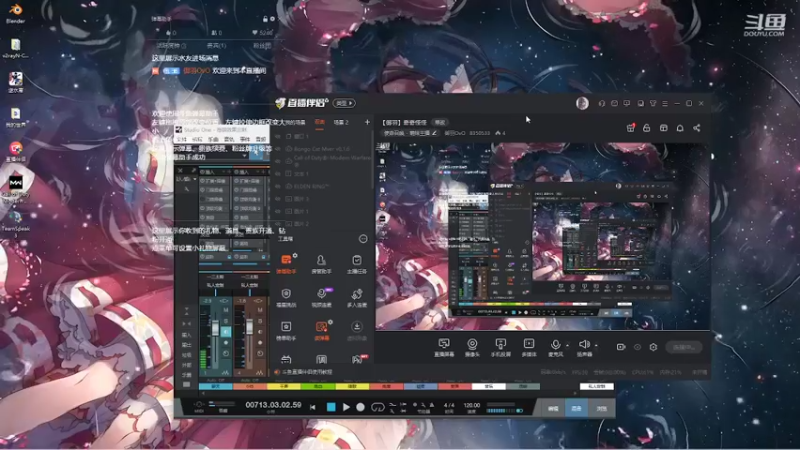This screenshot has height=450, width=800.
Task: Open Studio One Browse view tab
Action: pos(602,409)
